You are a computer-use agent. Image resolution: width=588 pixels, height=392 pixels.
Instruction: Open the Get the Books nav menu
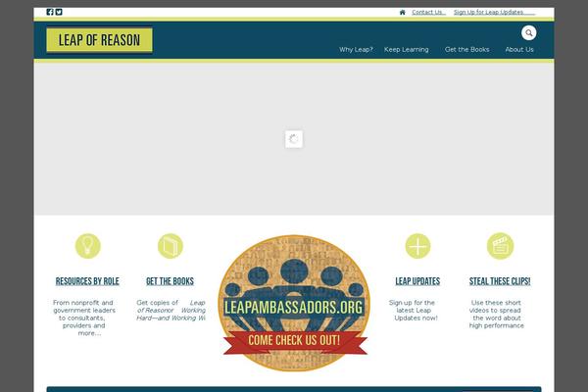(x=466, y=50)
